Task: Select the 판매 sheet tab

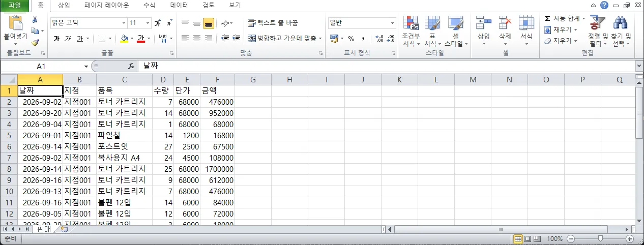Action: 44,230
